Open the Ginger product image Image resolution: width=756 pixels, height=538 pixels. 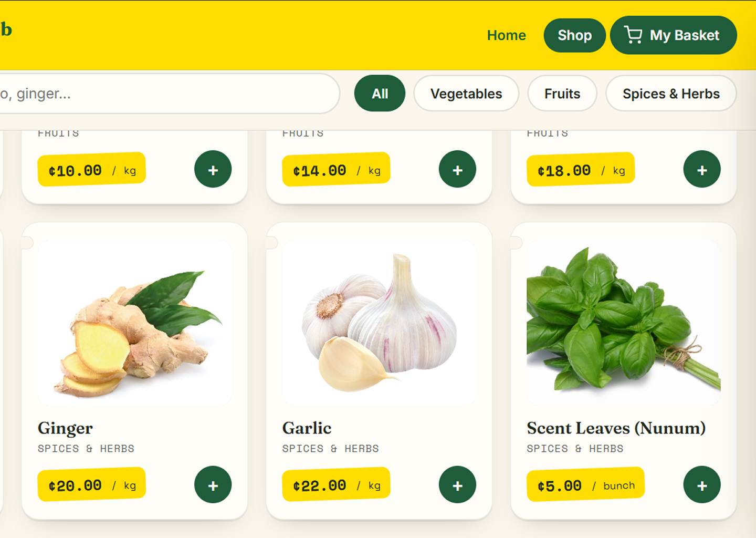(135, 323)
